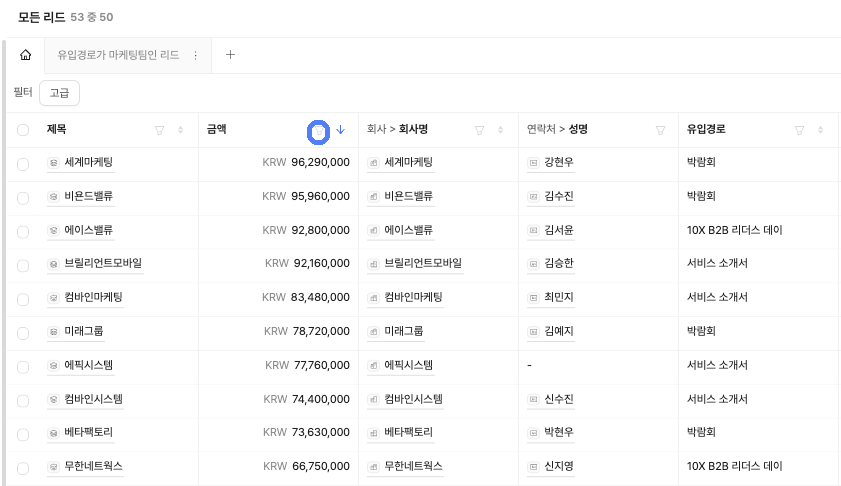The width and height of the screenshot is (841, 486).
Task: Sort by 제목 column sort arrows
Action: [x=180, y=130]
